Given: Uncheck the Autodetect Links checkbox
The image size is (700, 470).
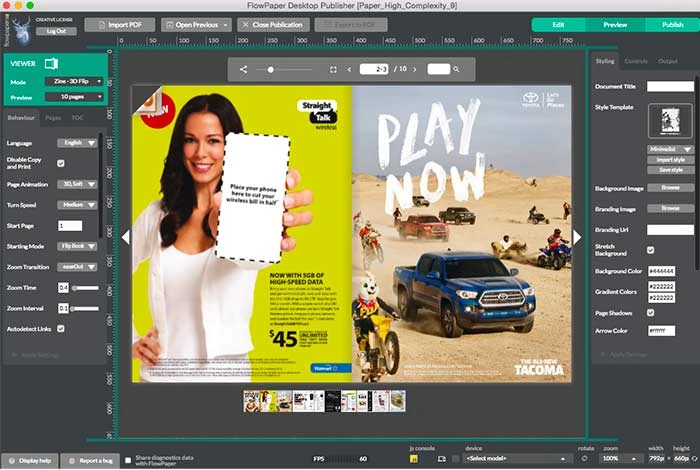Looking at the screenshot, I should point(61,328).
